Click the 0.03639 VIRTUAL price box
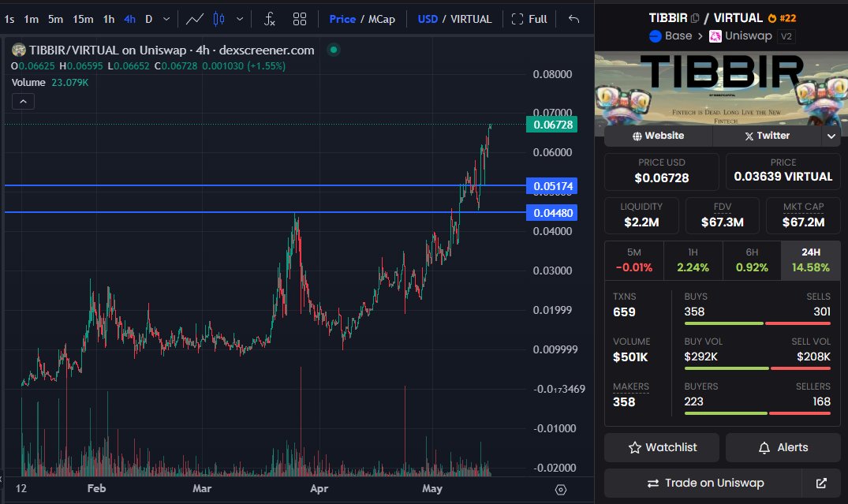 pyautogui.click(x=783, y=171)
